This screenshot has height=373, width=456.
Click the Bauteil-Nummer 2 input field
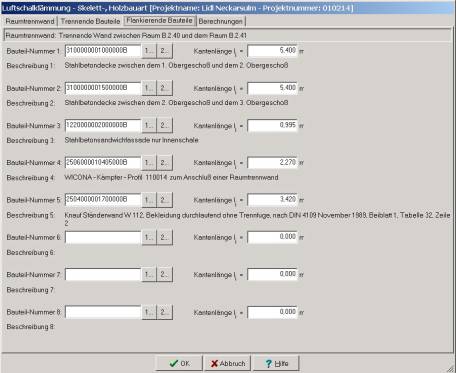(103, 88)
